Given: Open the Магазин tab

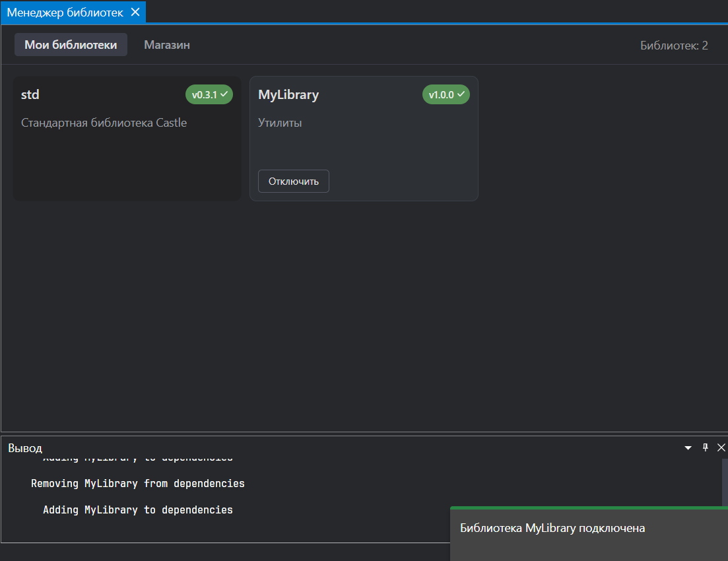Looking at the screenshot, I should point(167,45).
